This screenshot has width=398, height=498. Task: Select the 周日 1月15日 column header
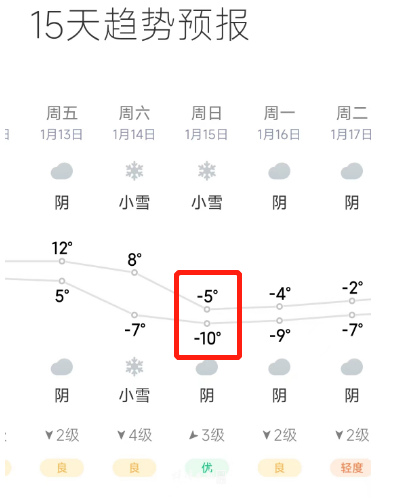(207, 123)
